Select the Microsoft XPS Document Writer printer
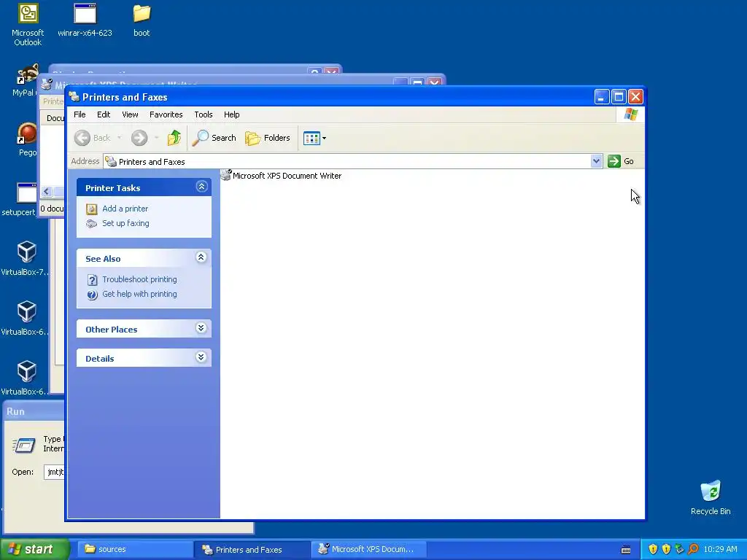Image resolution: width=747 pixels, height=560 pixels. 281,176
